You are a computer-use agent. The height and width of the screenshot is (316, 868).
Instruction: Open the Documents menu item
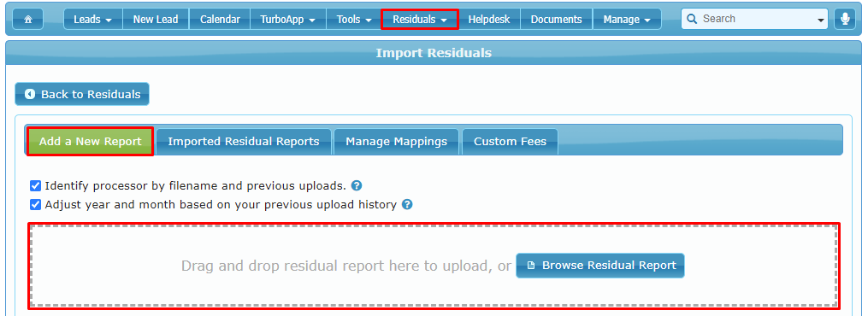point(557,20)
